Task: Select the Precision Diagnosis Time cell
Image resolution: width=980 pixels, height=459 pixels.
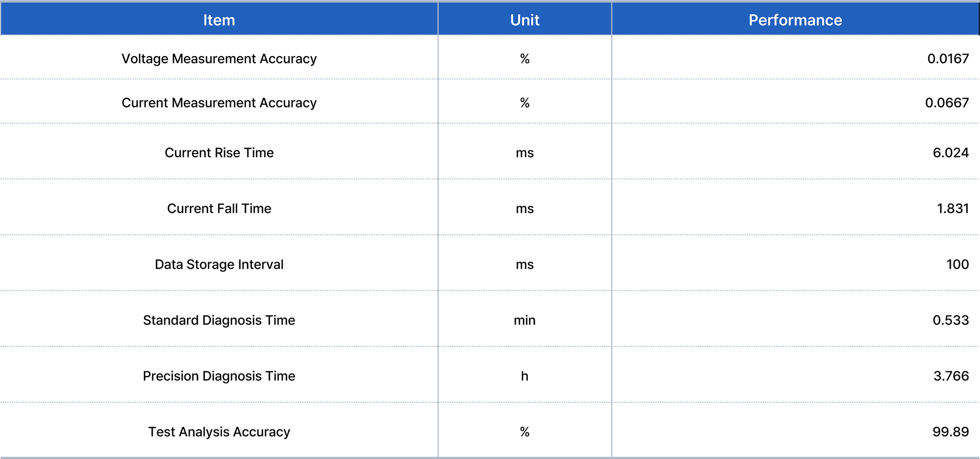Action: click(219, 376)
